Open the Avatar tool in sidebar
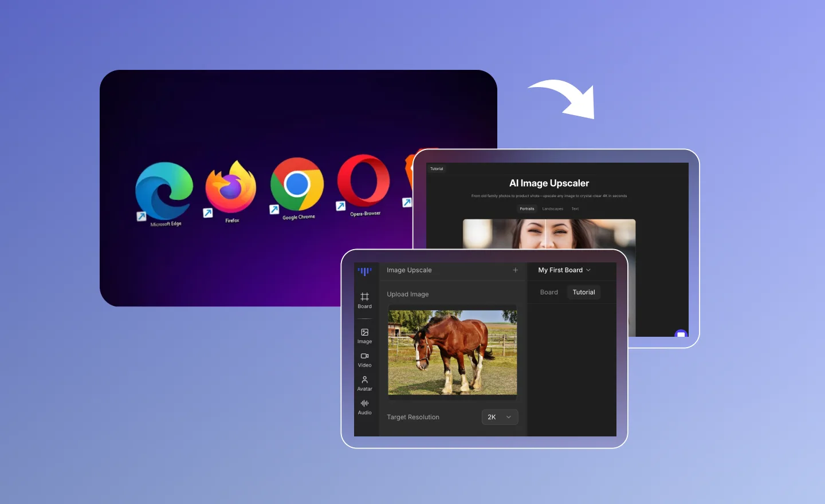 click(364, 383)
